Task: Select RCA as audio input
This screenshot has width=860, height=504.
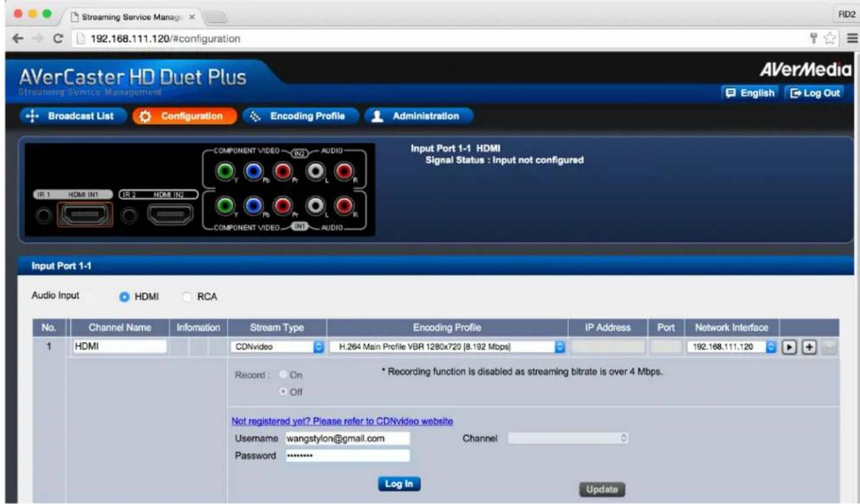Action: coord(187,297)
